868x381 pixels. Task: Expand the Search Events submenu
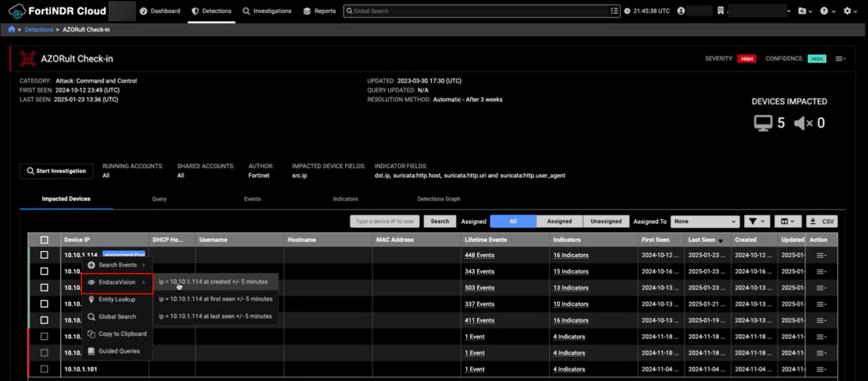tap(118, 265)
